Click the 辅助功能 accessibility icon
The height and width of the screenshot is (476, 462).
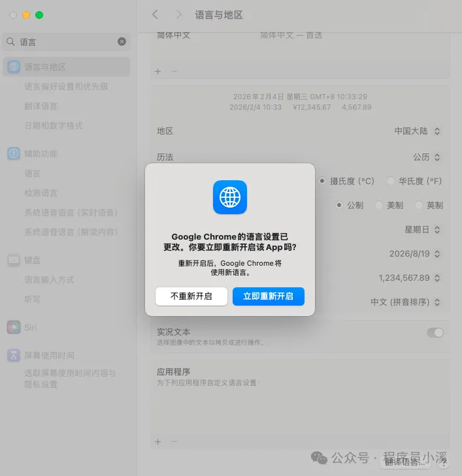pyautogui.click(x=14, y=153)
